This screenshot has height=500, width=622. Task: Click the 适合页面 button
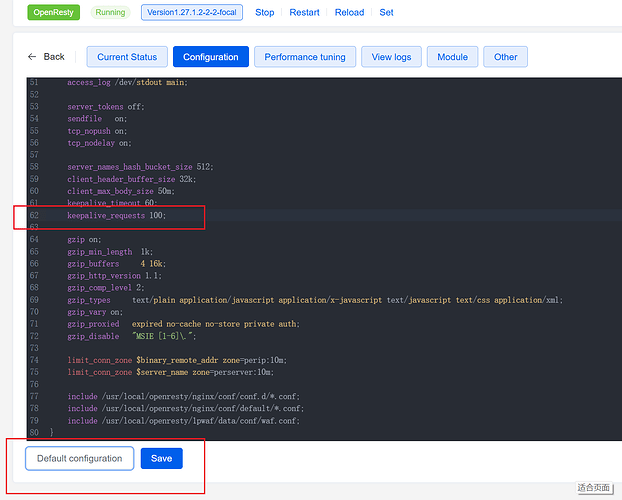click(x=594, y=487)
